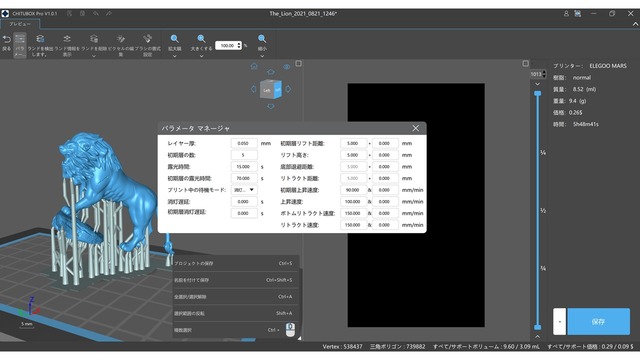Screen dimensions: 640x360
Task: Click the remove islands (ランドを削除) icon
Action: point(94,39)
